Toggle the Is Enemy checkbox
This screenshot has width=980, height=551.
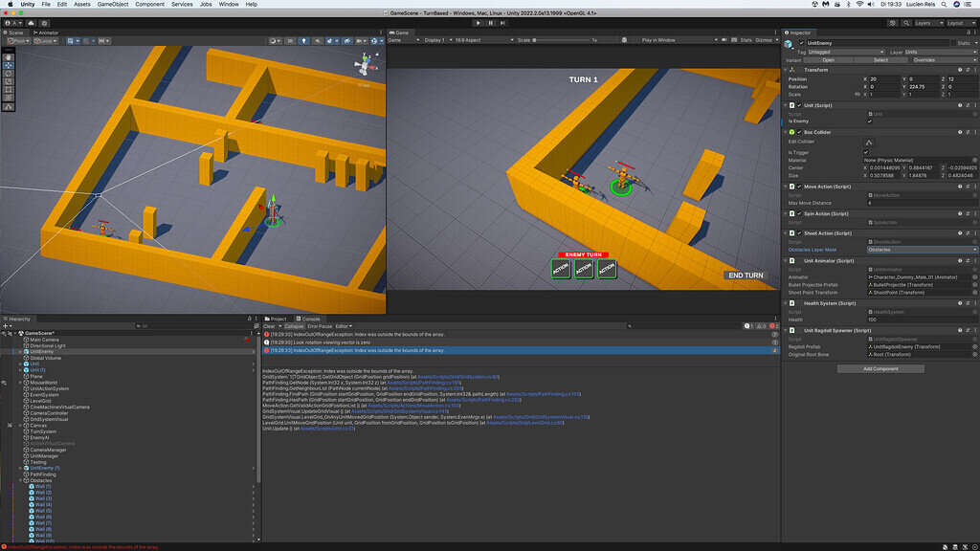pos(869,121)
